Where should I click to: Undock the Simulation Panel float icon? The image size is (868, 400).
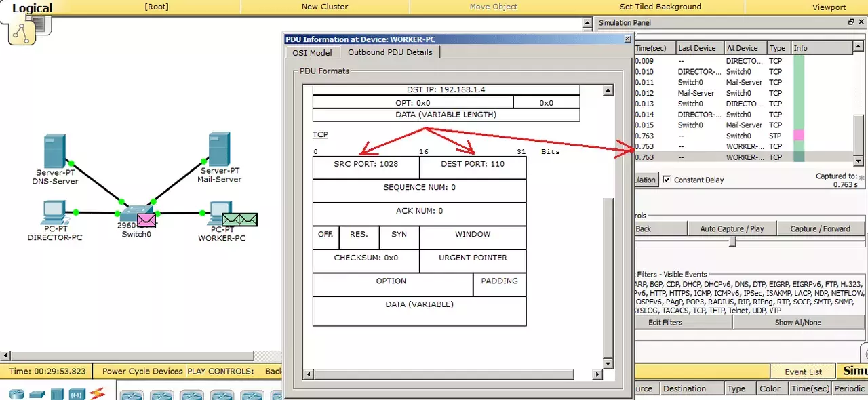click(x=852, y=22)
